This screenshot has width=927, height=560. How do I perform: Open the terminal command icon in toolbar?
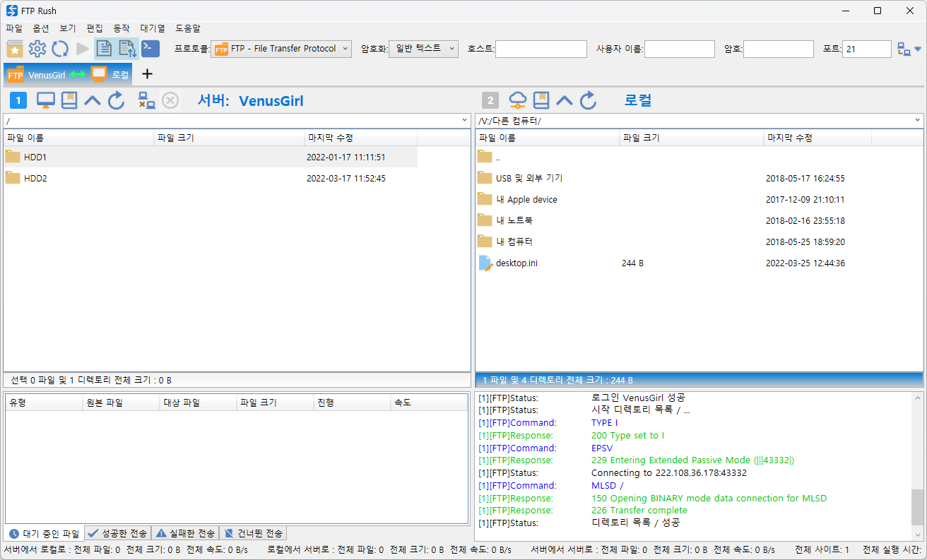tap(150, 49)
